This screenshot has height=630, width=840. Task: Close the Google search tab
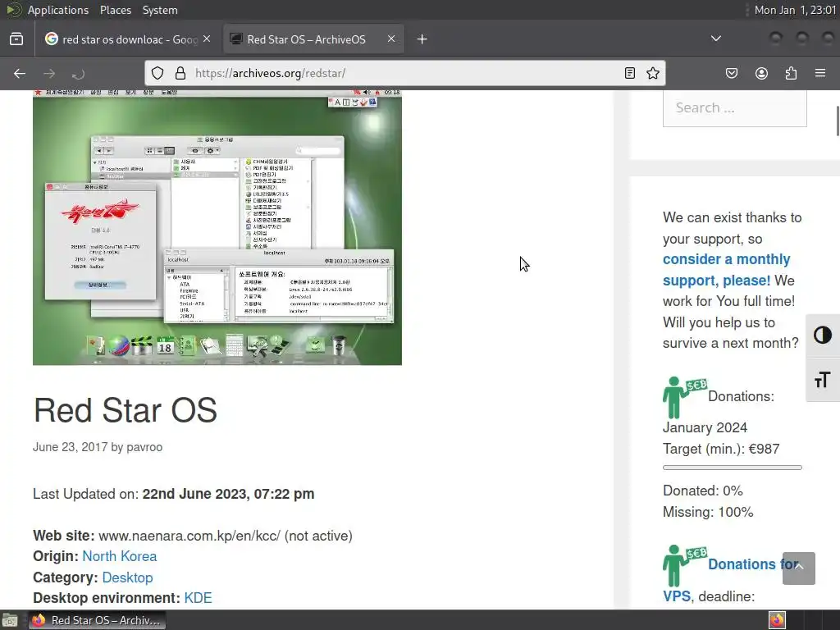pos(207,39)
